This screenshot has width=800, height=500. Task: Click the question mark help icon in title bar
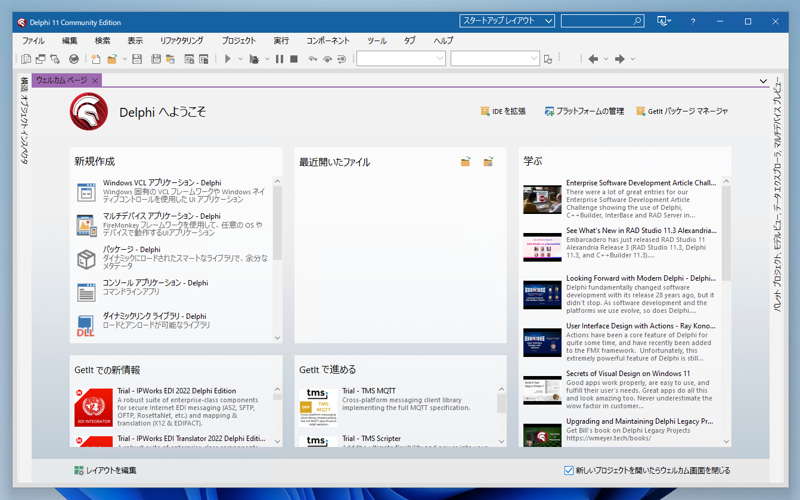pyautogui.click(x=693, y=21)
